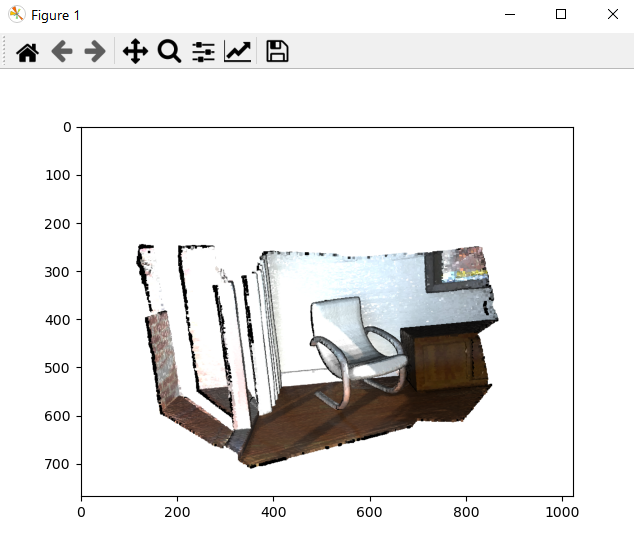The width and height of the screenshot is (634, 548).
Task: Reset the view with the Home icon
Action: point(27,52)
